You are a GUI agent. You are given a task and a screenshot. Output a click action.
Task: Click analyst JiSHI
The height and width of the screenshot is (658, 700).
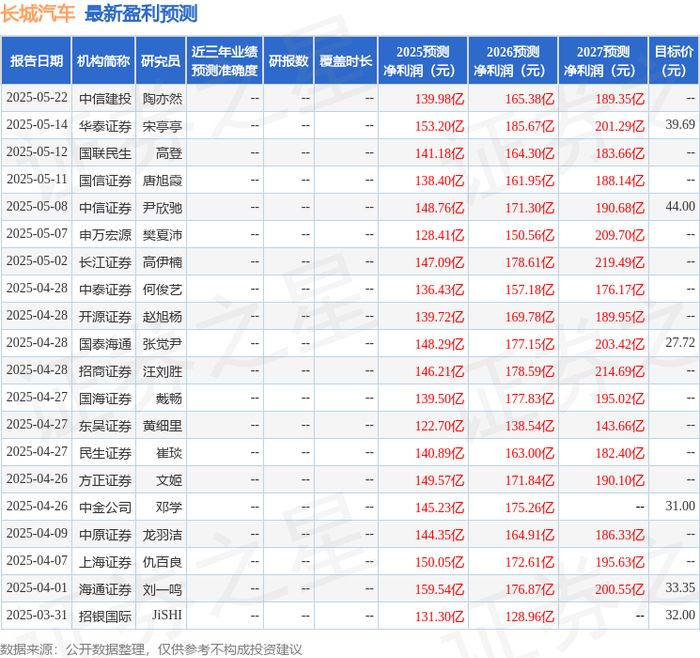(x=167, y=615)
